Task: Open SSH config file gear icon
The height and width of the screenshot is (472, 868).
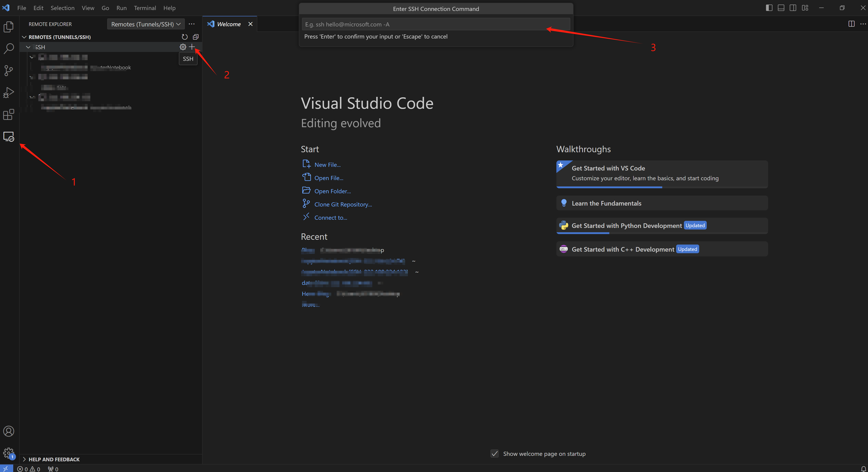Action: click(183, 47)
